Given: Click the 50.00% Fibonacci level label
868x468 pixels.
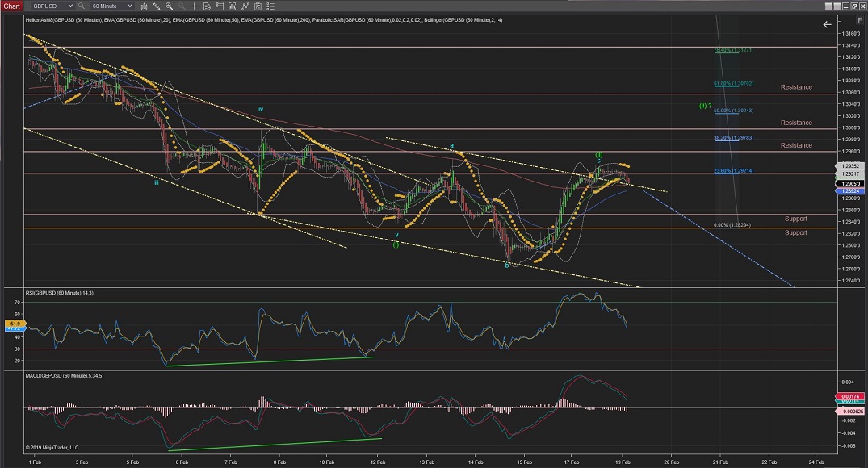Looking at the screenshot, I should pos(733,111).
